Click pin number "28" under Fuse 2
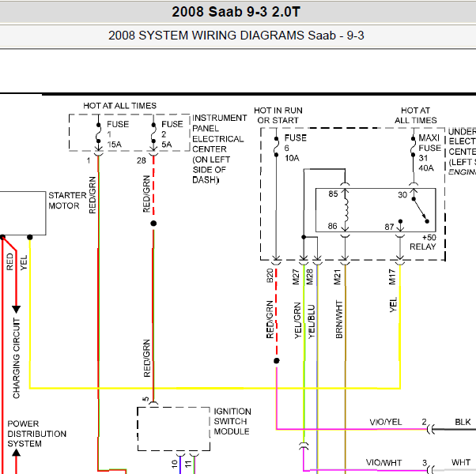476x474 pixels. (142, 160)
